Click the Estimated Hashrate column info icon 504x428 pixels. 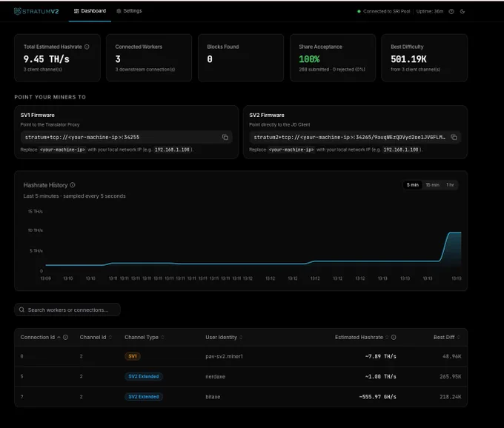pyautogui.click(x=394, y=337)
